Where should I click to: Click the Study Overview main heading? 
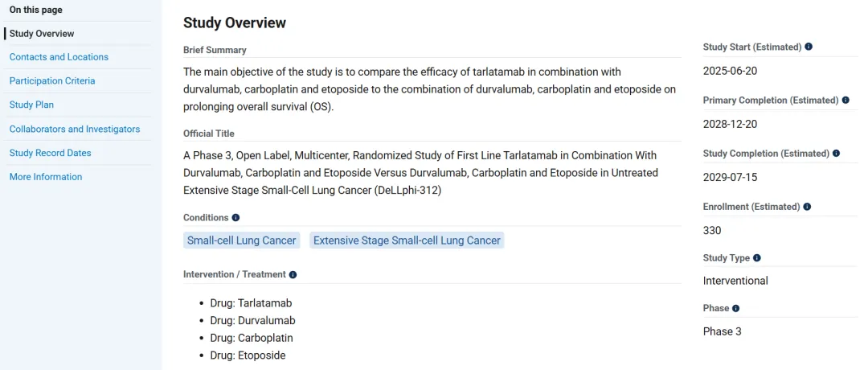coord(235,23)
